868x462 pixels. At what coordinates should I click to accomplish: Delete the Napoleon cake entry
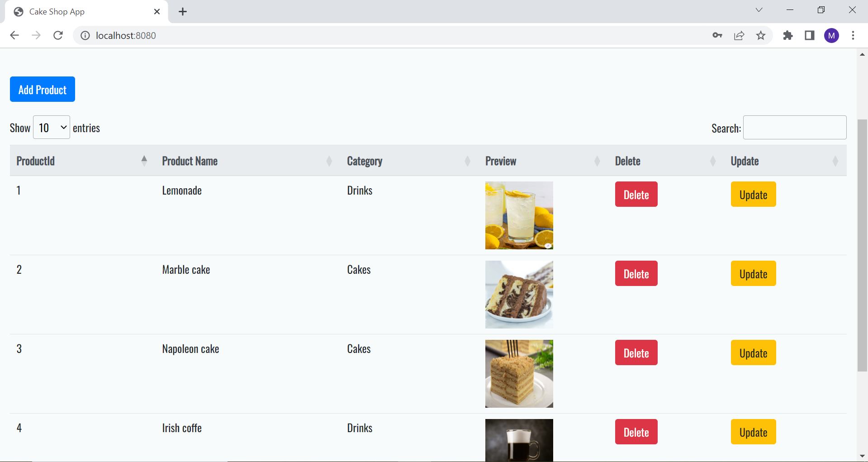point(636,352)
